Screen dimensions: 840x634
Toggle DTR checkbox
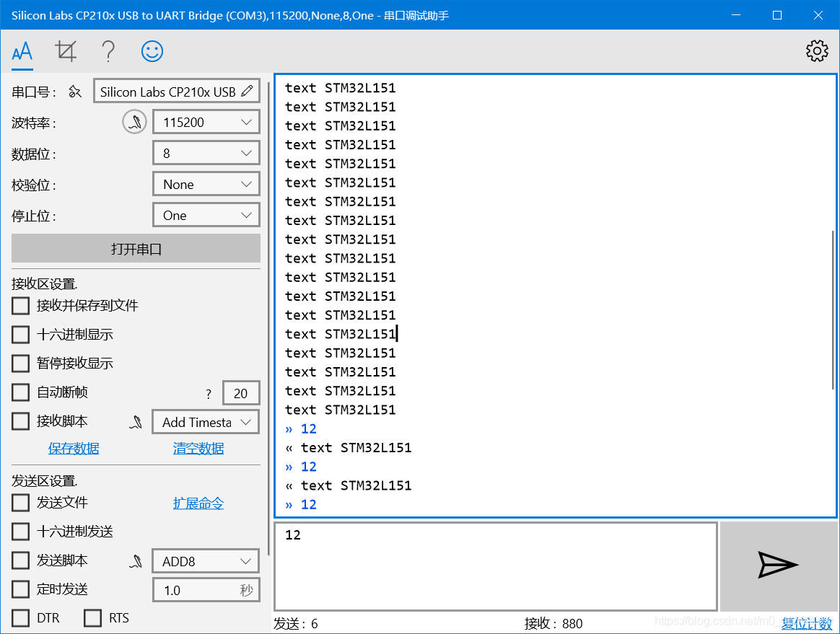click(20, 618)
